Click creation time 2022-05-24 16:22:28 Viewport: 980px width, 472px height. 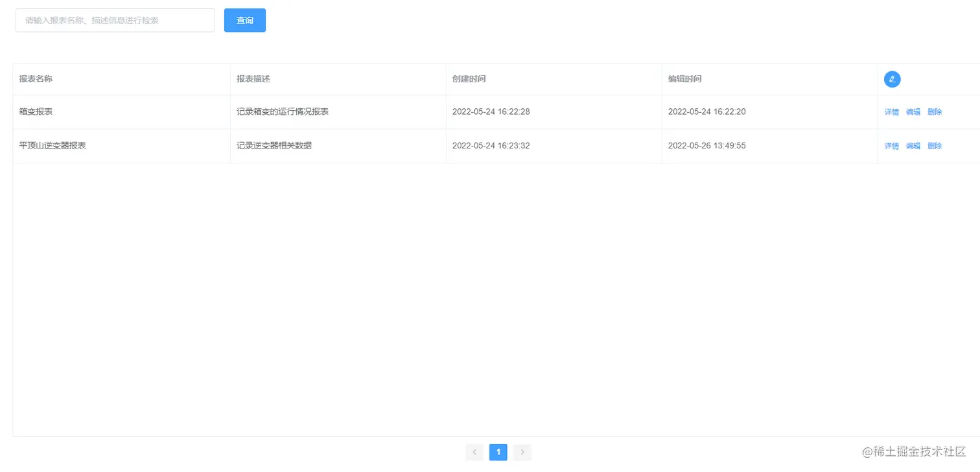tap(491, 112)
